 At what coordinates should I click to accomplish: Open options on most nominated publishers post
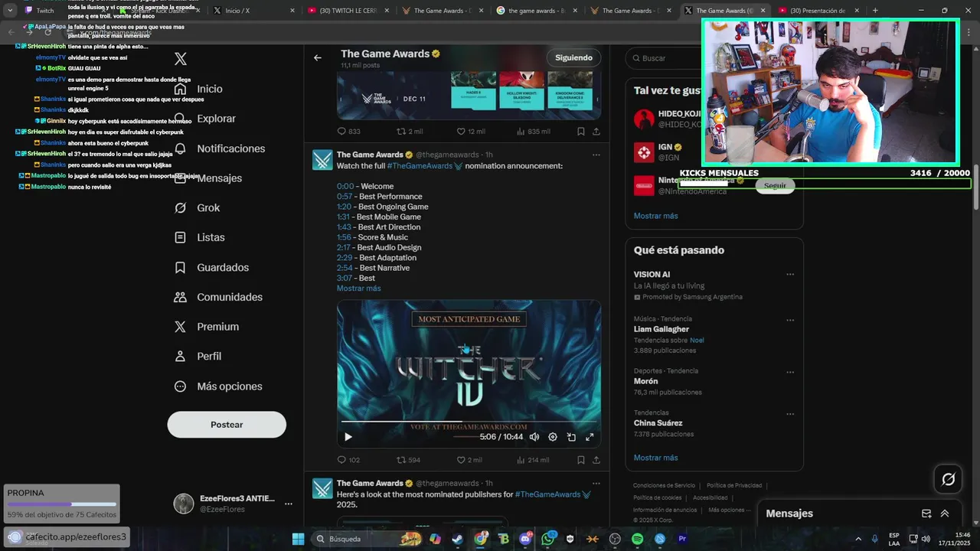coord(596,484)
